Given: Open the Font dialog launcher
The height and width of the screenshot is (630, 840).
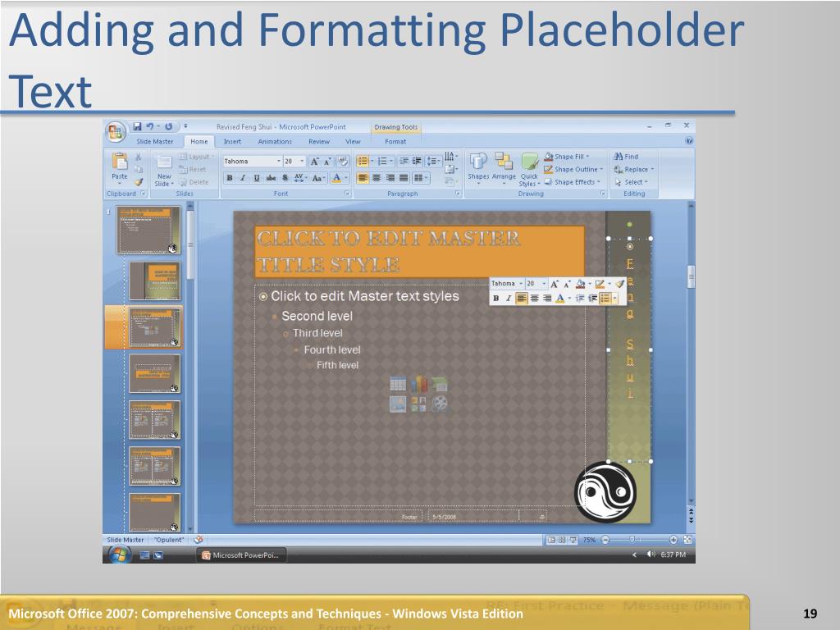Looking at the screenshot, I should 347,194.
